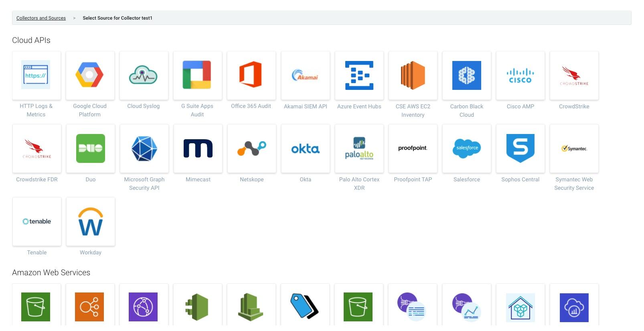
Task: Select the orange load balancer AWS icon
Action: click(89, 307)
